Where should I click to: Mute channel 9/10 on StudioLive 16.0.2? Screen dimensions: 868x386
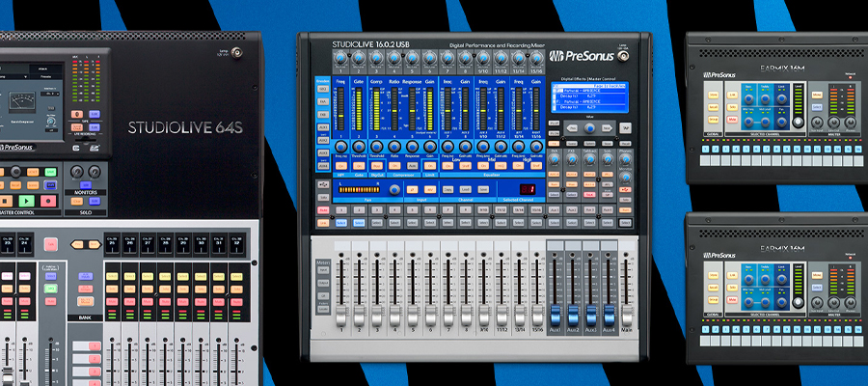tap(483, 210)
